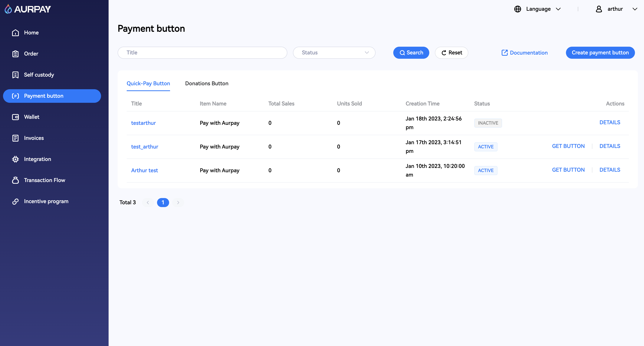The width and height of the screenshot is (644, 346).
Task: Click the Wallet icon in sidebar
Action: (x=15, y=117)
